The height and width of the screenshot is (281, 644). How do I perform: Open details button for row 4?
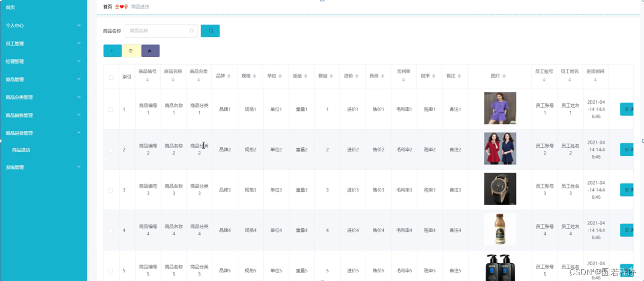point(627,230)
